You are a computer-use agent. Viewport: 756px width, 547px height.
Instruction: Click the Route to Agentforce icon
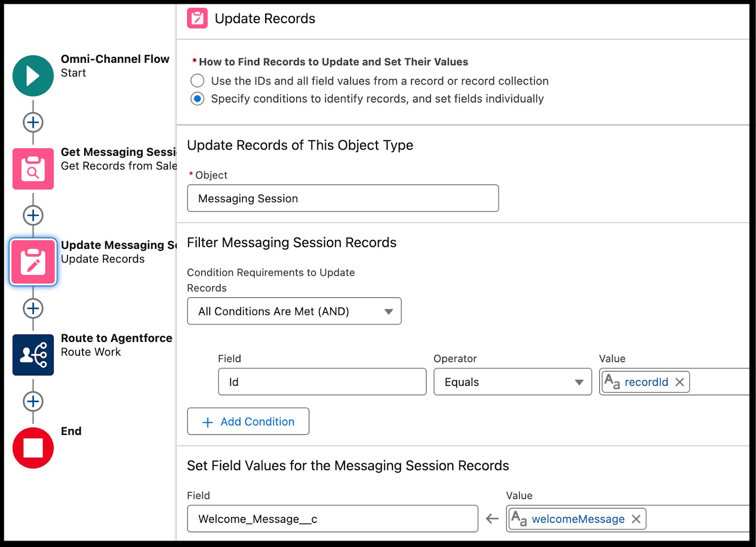(33, 355)
